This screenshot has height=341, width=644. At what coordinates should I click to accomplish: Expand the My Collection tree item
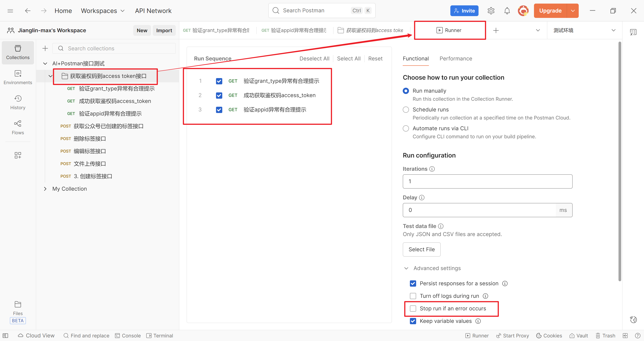click(45, 189)
